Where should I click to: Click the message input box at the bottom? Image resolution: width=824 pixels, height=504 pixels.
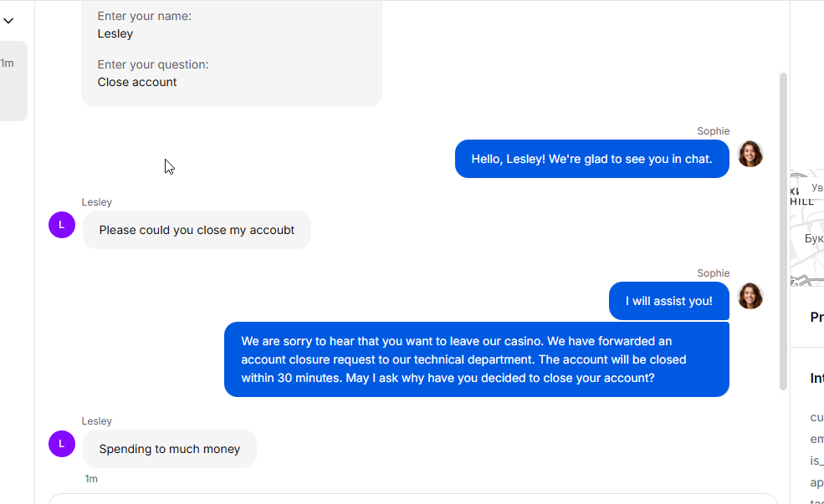coord(410,499)
